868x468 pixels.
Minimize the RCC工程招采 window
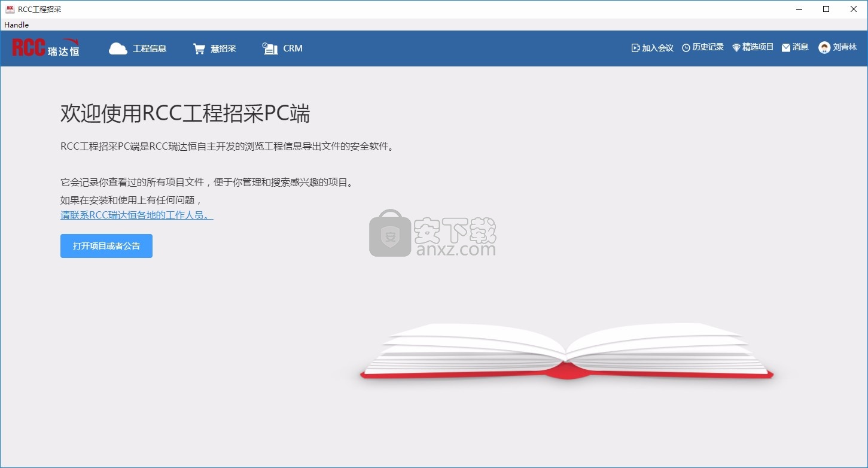click(x=799, y=9)
